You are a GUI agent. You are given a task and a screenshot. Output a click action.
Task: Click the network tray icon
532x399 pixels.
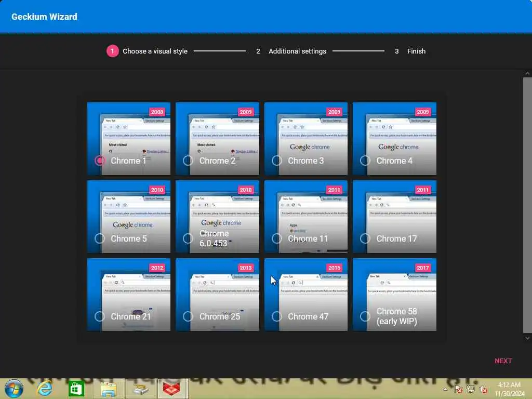coord(471,389)
